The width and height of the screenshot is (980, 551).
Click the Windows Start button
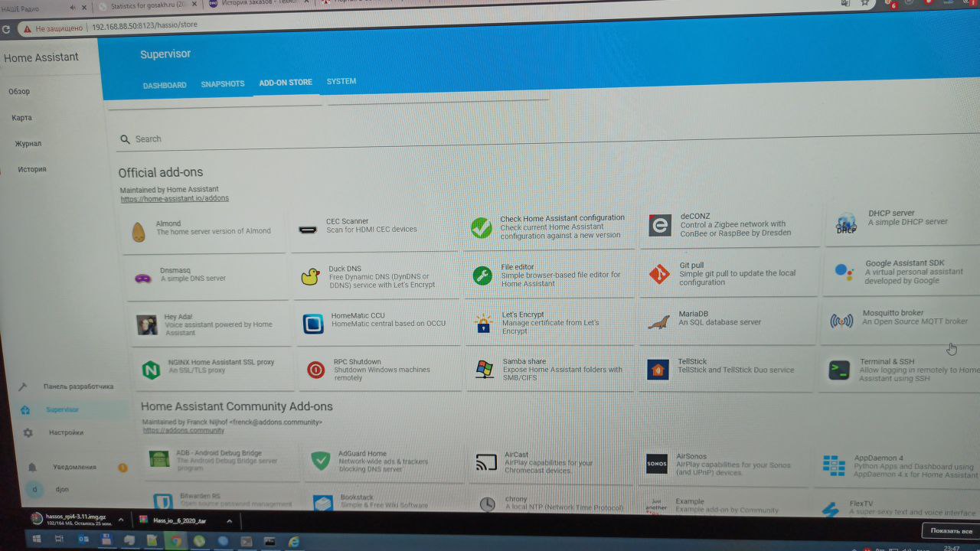point(35,540)
